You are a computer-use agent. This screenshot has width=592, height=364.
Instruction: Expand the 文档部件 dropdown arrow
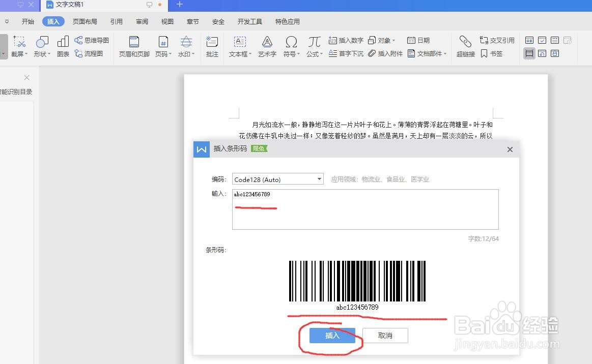[x=445, y=53]
